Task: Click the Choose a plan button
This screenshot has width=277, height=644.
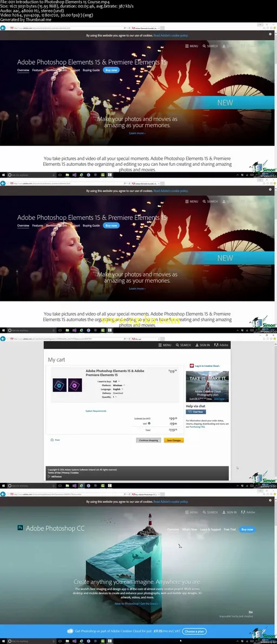Action: point(194,631)
